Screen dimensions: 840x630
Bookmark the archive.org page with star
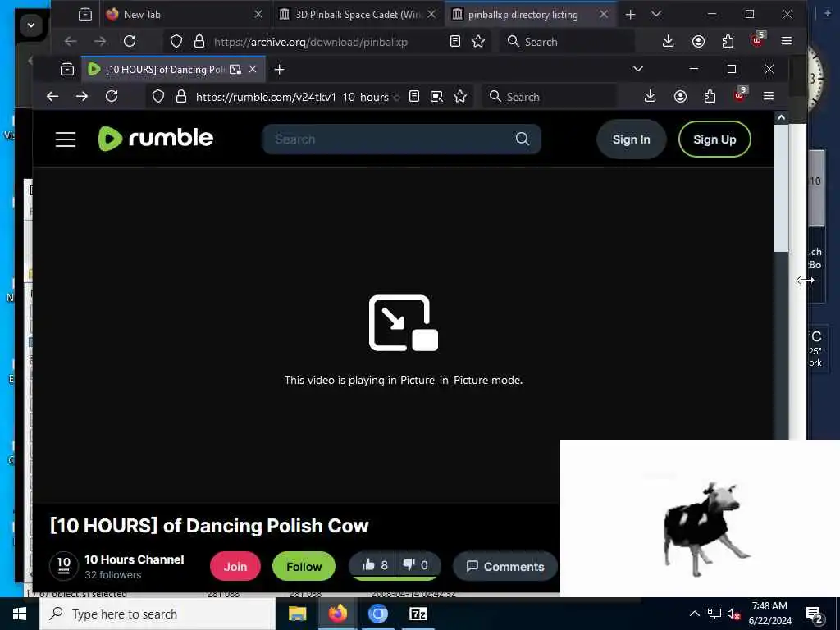tap(478, 41)
